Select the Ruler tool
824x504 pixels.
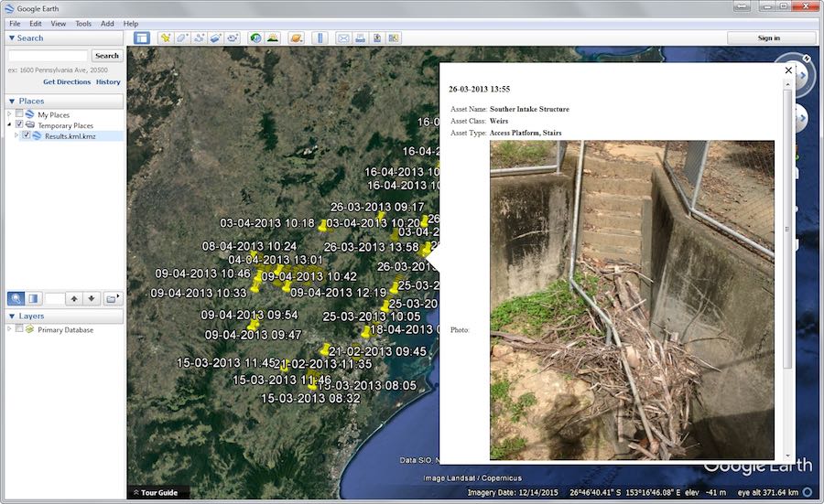(320, 38)
